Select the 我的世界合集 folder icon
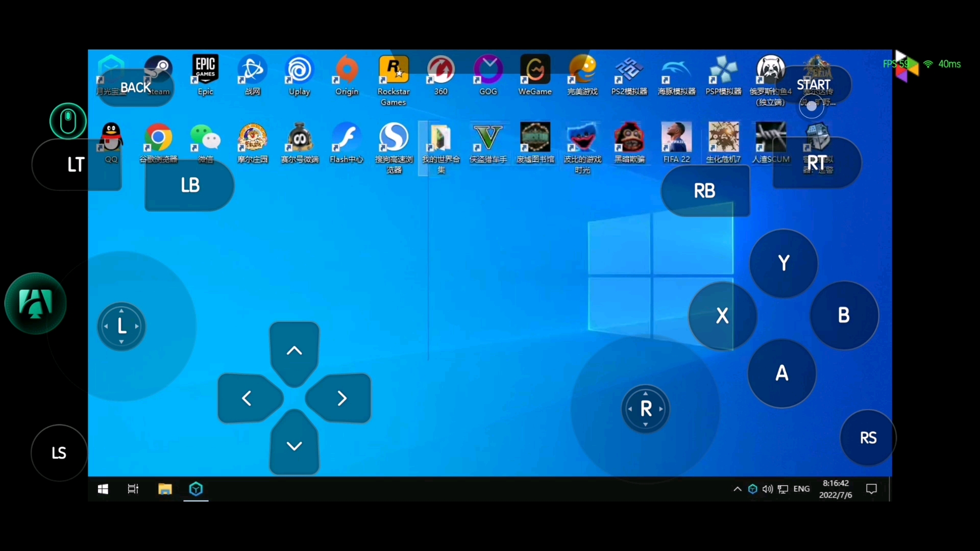Screen dimensions: 980x551 click(x=441, y=148)
